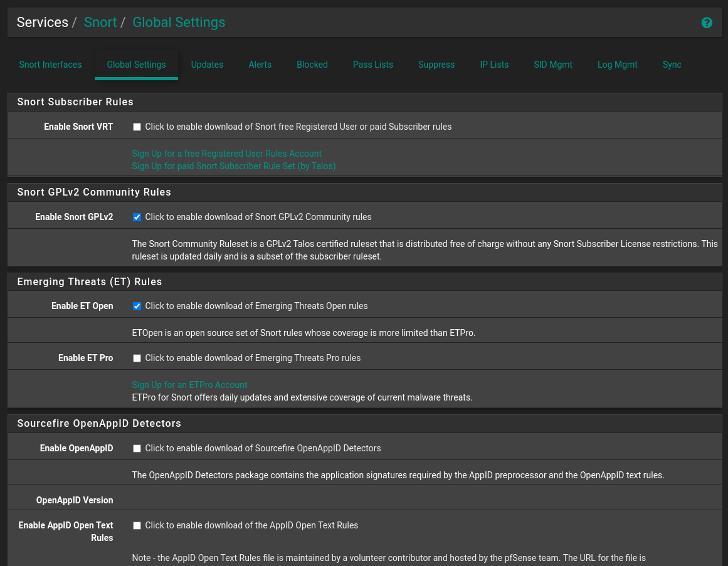Click the Global Settings breadcrumb link
The height and width of the screenshot is (566, 728).
click(179, 23)
